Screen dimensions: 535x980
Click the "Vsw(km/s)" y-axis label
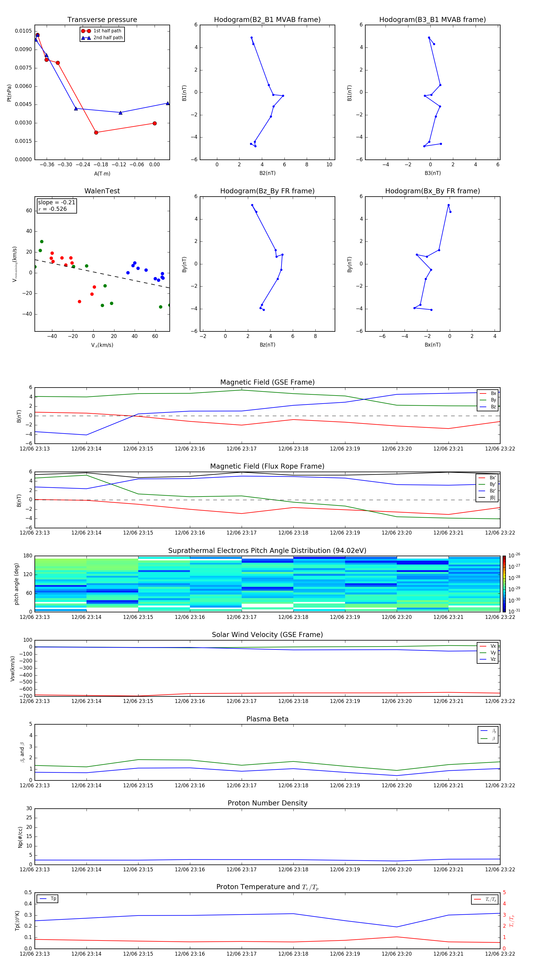(x=12, y=668)
